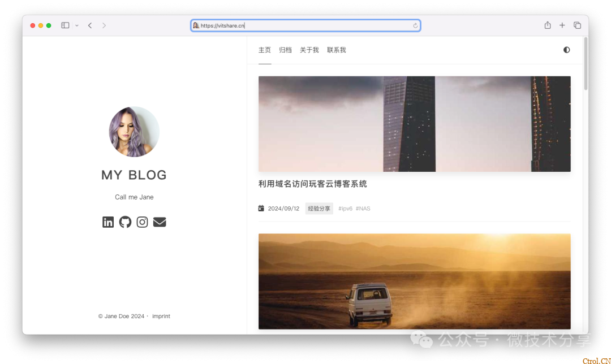Select the 联系我 navigation item
Viewport: 611px width, 364px height.
click(336, 50)
